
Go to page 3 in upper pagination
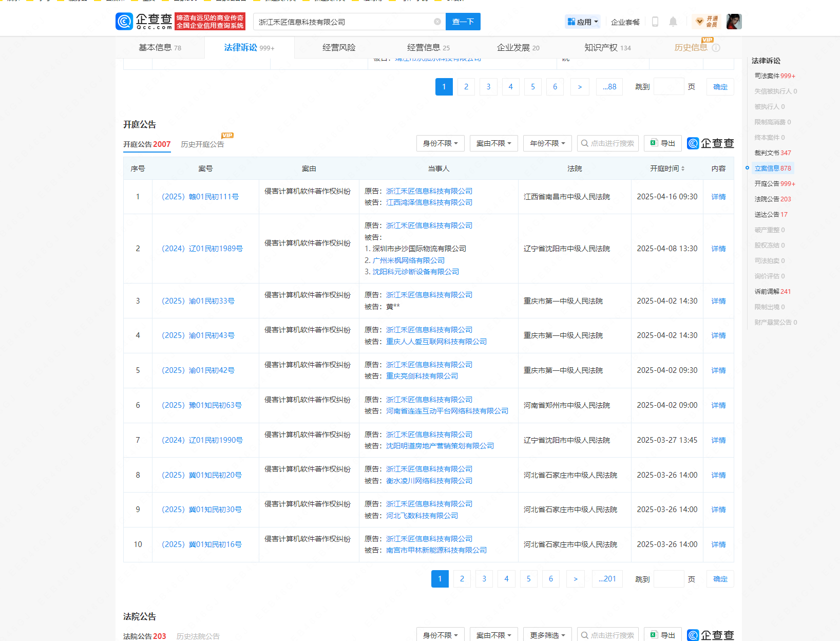488,87
